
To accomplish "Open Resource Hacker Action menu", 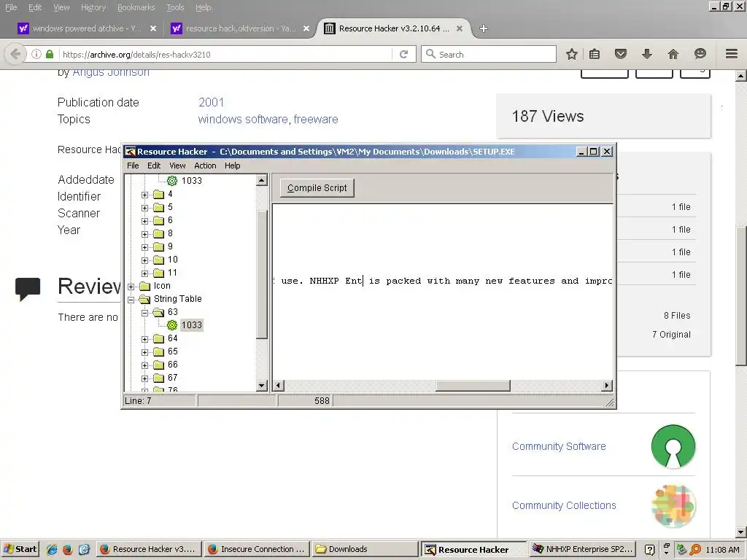I will tap(205, 166).
